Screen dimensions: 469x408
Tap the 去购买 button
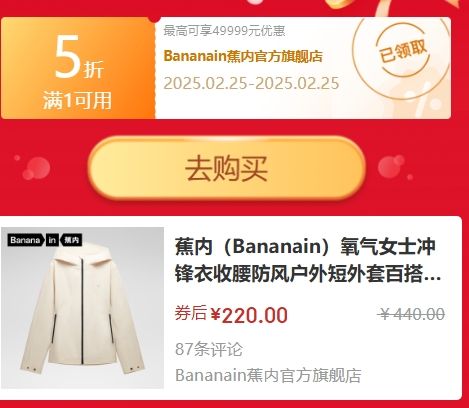click(227, 168)
